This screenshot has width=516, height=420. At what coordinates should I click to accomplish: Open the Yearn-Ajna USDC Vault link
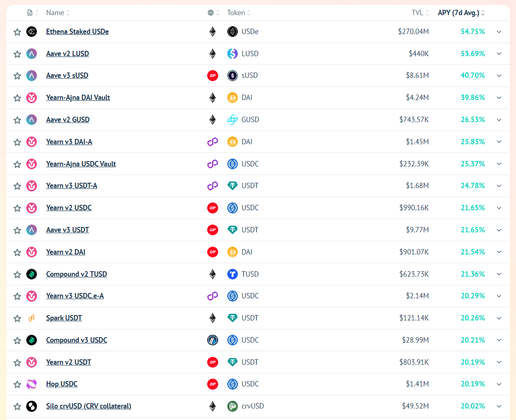tap(81, 164)
